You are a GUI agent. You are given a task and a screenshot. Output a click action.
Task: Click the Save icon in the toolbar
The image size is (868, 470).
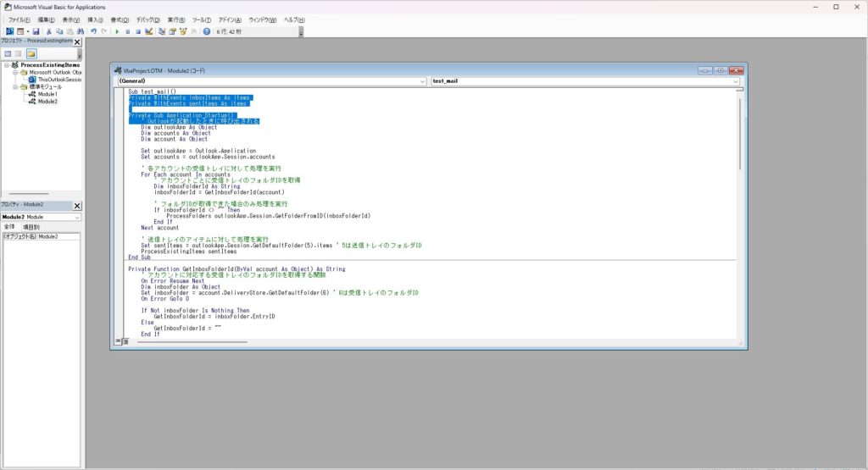pos(36,31)
